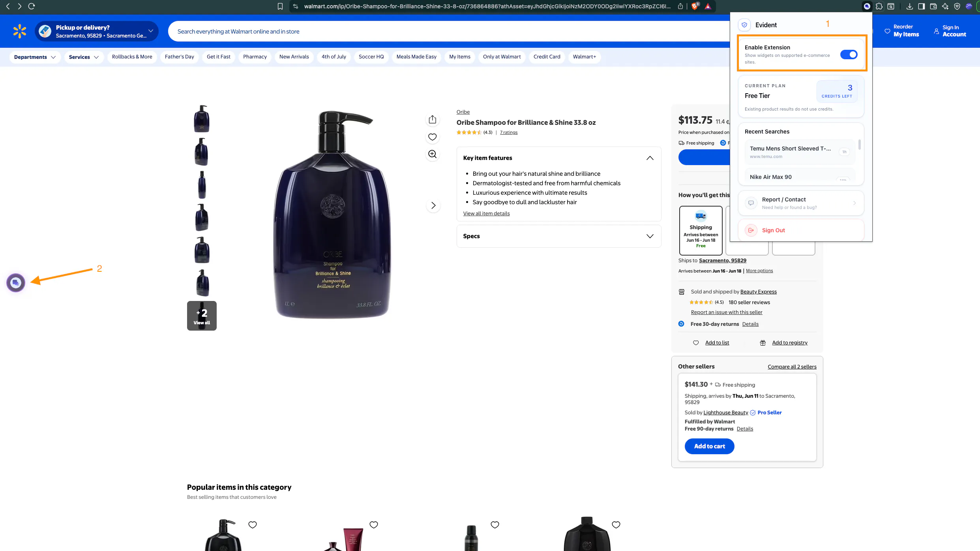Click the +2 View all thumbnails tile

(202, 316)
